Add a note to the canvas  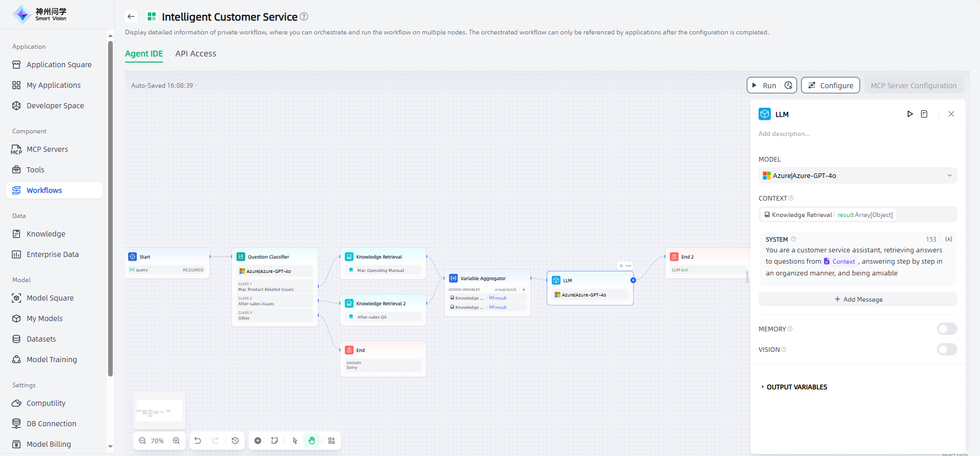coord(275,441)
